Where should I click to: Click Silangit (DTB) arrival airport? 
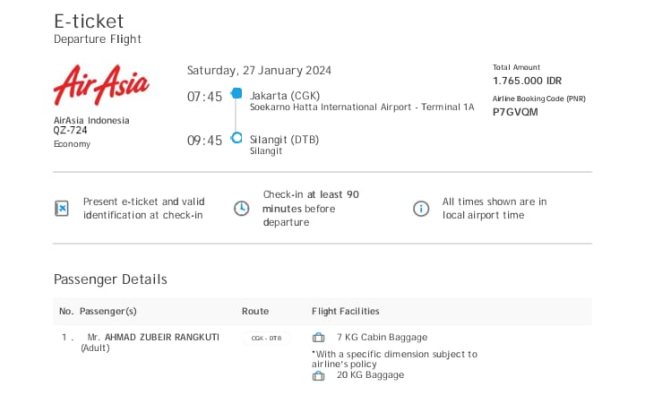point(284,140)
